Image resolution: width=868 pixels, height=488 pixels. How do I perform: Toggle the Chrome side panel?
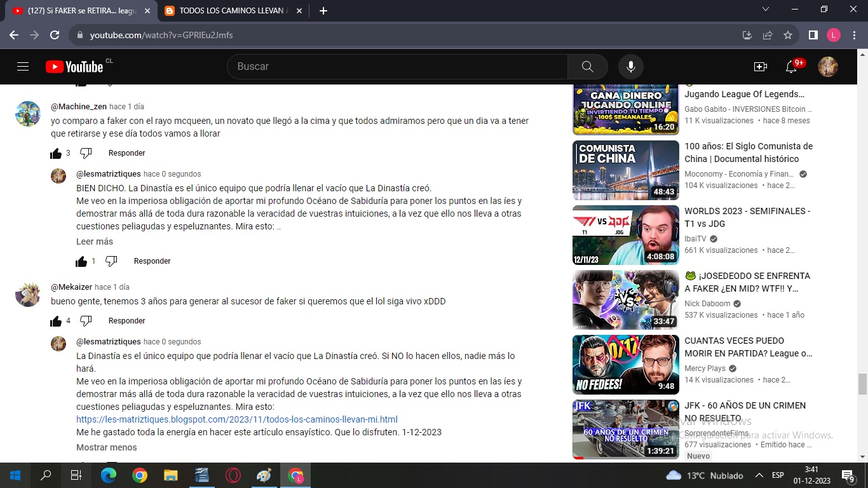(x=813, y=35)
